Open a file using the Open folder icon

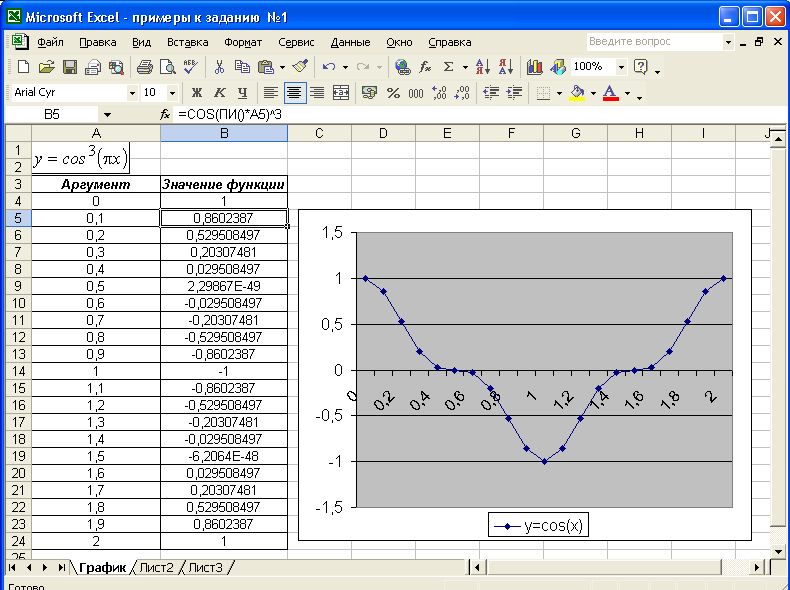pos(46,67)
